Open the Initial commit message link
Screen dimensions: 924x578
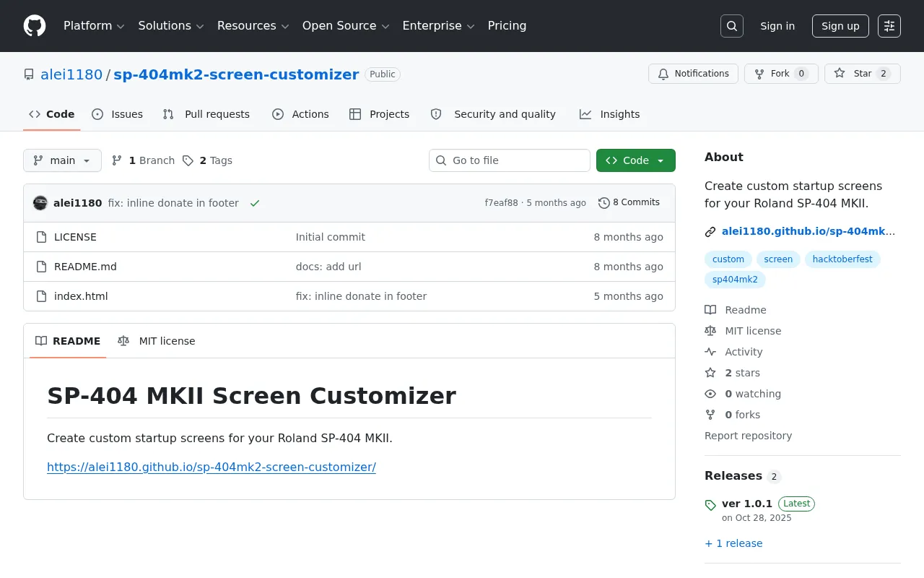coord(331,237)
